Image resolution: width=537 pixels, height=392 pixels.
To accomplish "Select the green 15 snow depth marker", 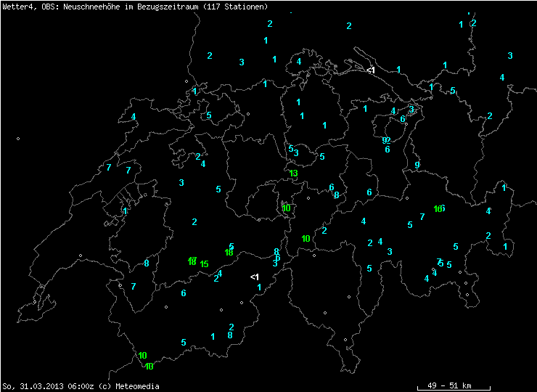I will 204,264.
